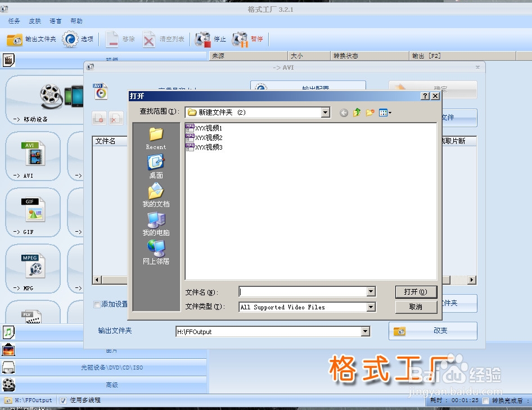Choose the AVI format icon in sidebar
The image size is (532, 410).
[x=33, y=154]
